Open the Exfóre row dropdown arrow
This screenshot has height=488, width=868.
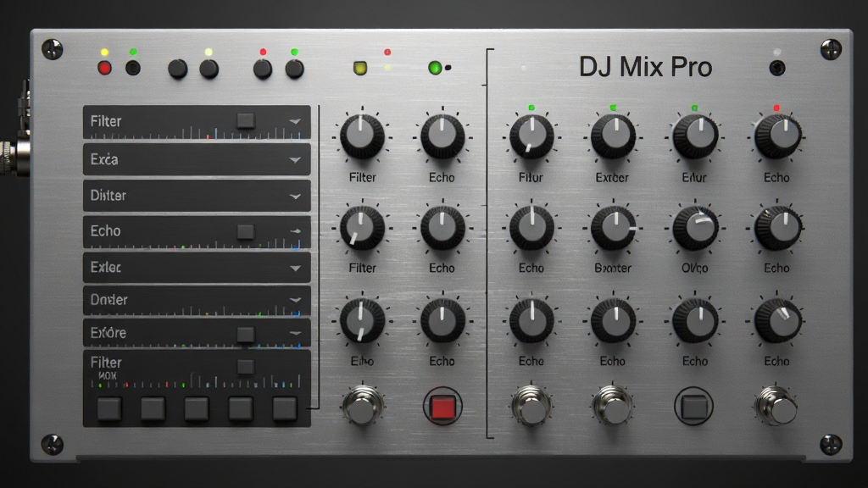click(x=295, y=333)
